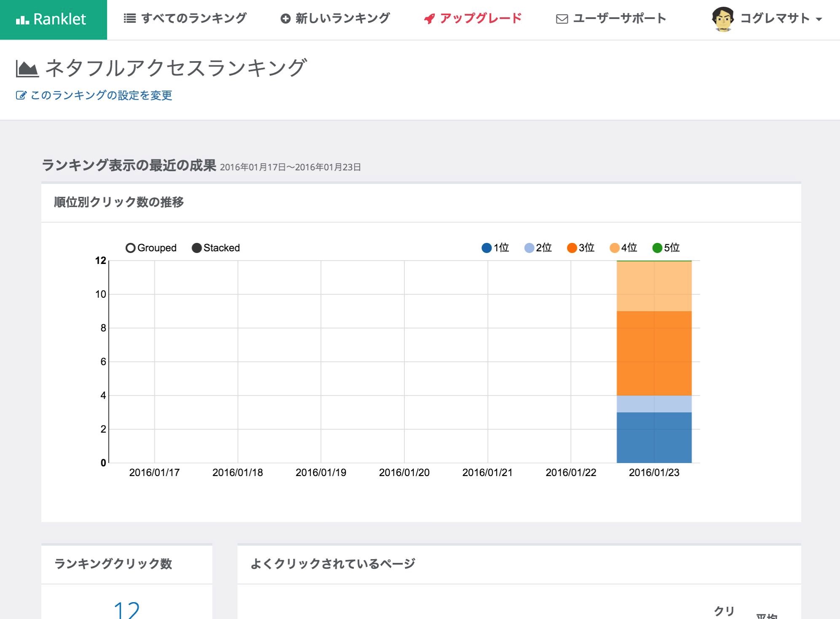
Task: Click the plus icon beside 新しいランキング
Action: click(x=285, y=19)
